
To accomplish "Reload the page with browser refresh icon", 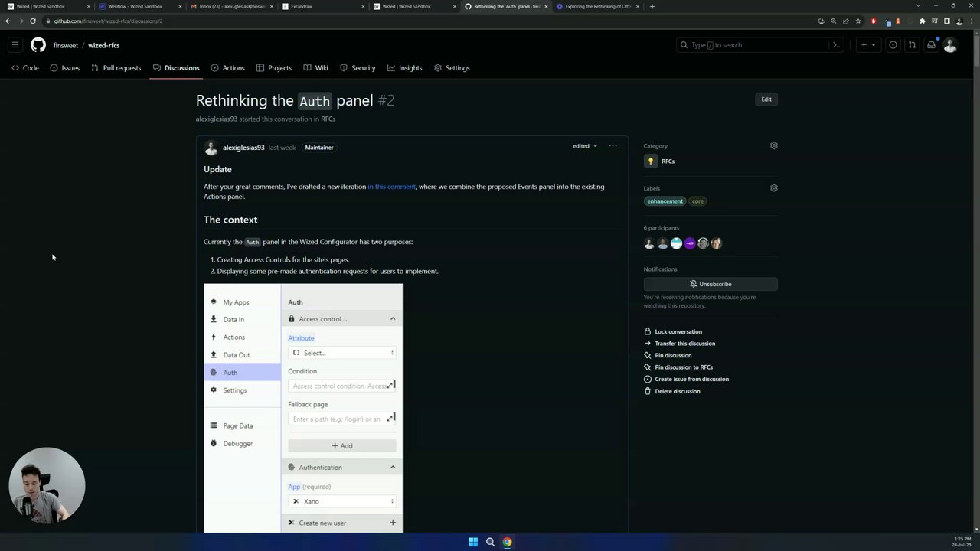I will pyautogui.click(x=33, y=21).
